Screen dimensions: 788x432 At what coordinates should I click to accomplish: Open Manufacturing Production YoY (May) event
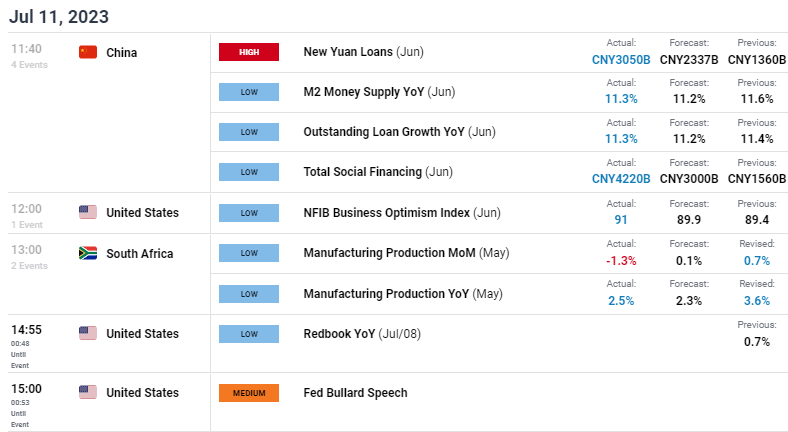(403, 293)
